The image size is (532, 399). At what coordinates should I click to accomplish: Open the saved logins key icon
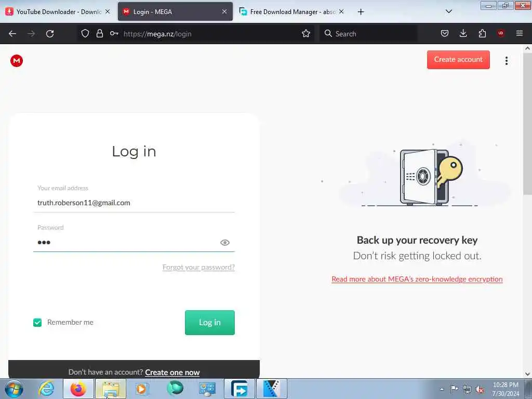tap(114, 33)
